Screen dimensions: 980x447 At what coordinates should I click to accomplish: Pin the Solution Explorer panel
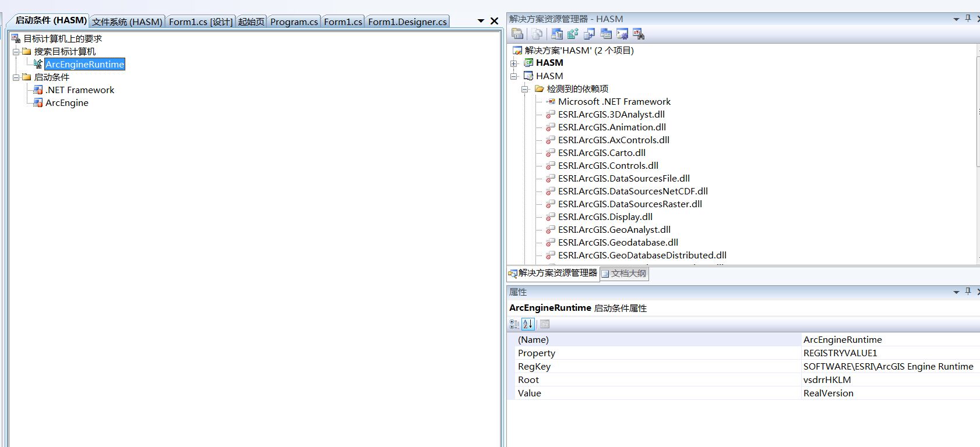click(x=968, y=19)
